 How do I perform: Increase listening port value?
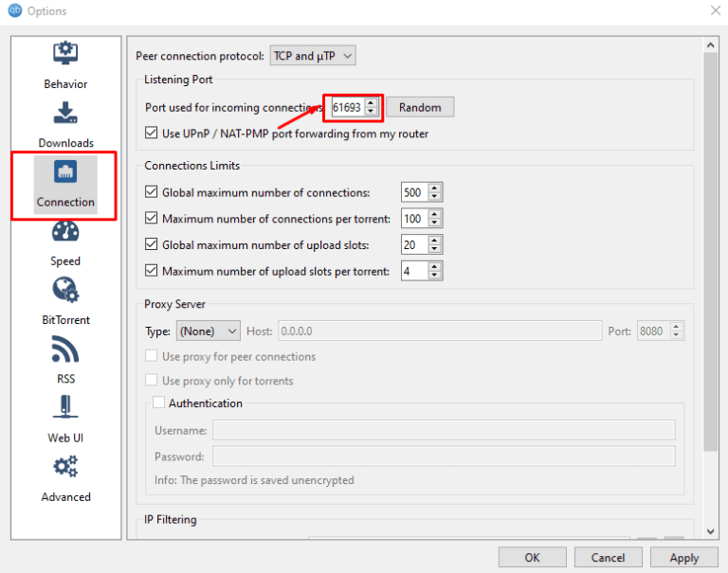371,103
